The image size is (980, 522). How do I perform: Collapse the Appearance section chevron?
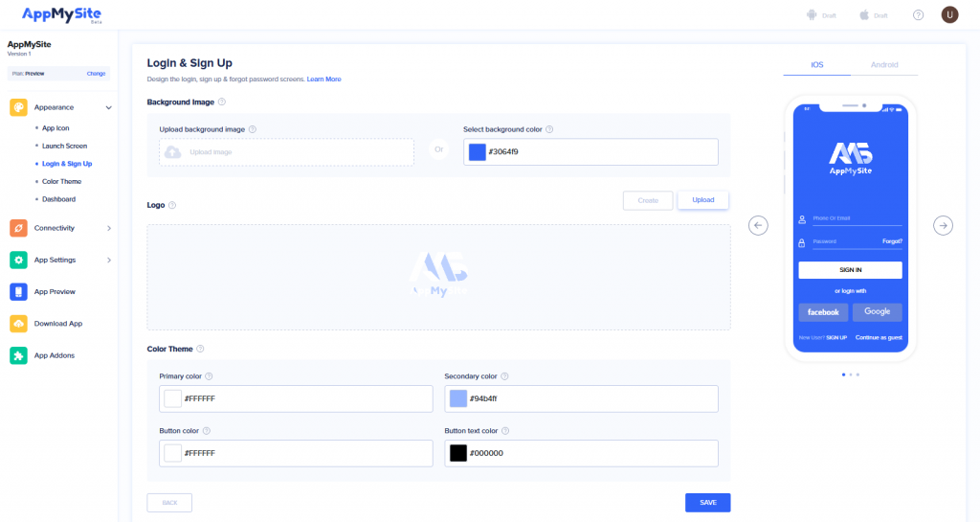pyautogui.click(x=109, y=108)
